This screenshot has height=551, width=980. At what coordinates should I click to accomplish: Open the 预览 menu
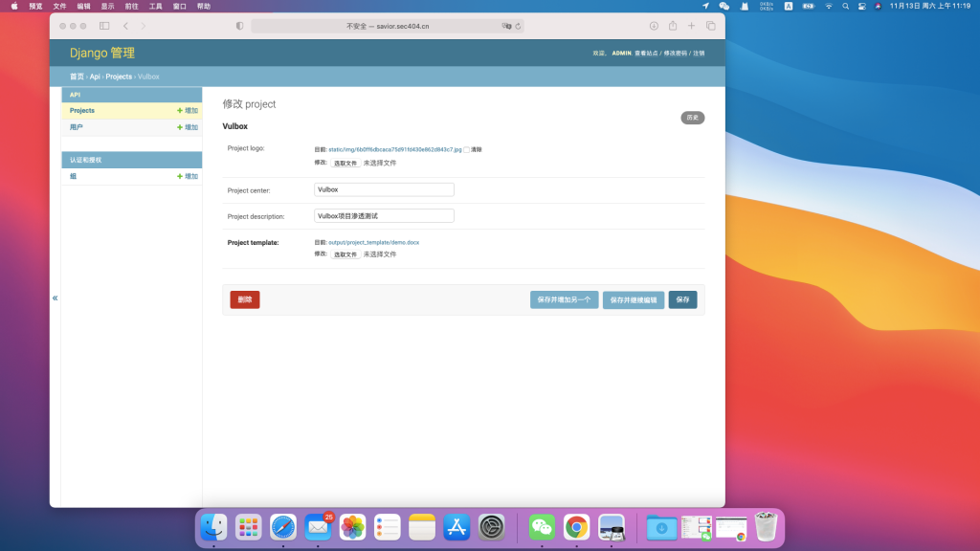[36, 7]
